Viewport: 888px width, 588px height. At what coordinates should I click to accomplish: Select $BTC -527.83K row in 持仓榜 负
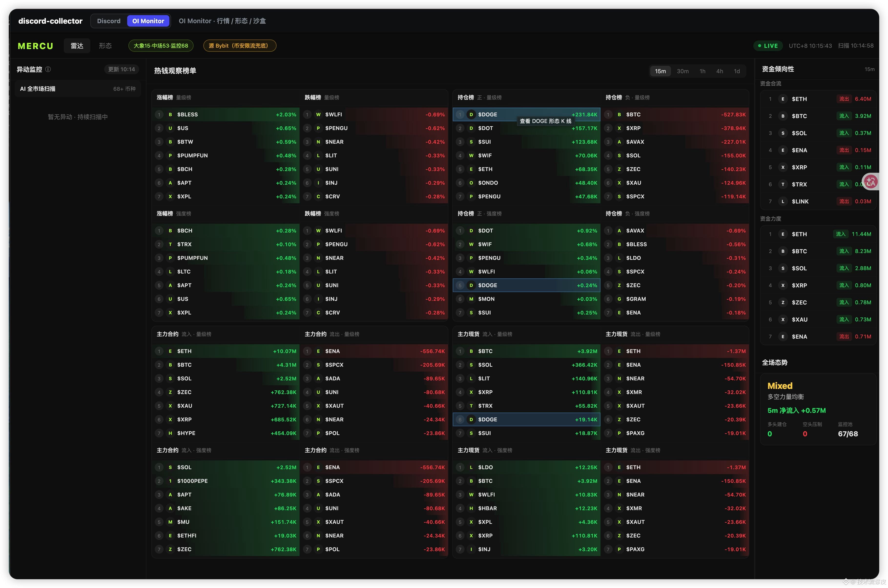click(x=675, y=114)
